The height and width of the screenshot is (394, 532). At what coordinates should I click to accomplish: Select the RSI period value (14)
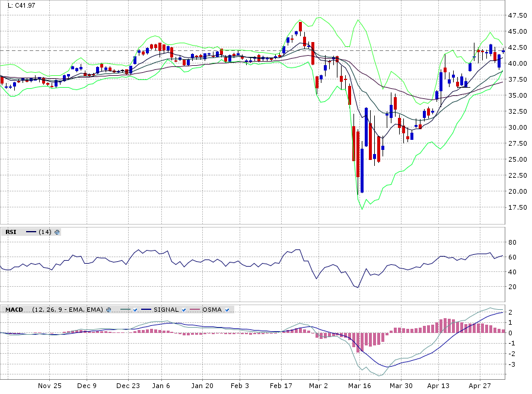pos(44,232)
